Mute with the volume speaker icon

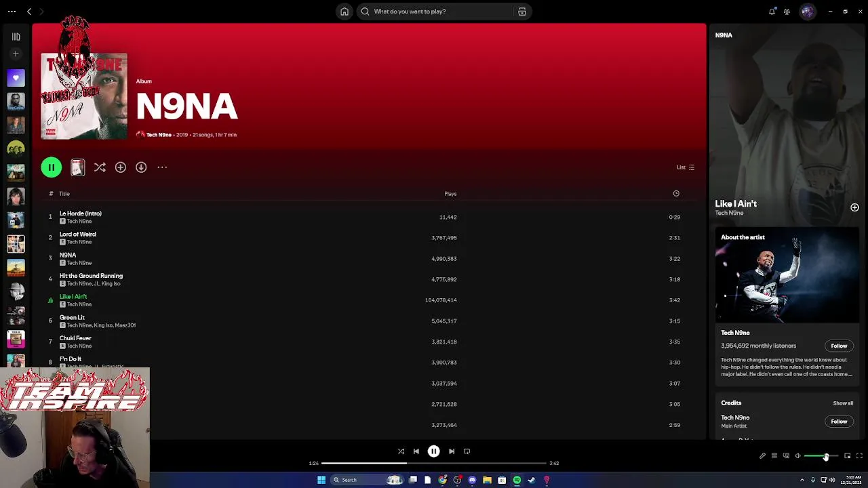[x=797, y=456]
